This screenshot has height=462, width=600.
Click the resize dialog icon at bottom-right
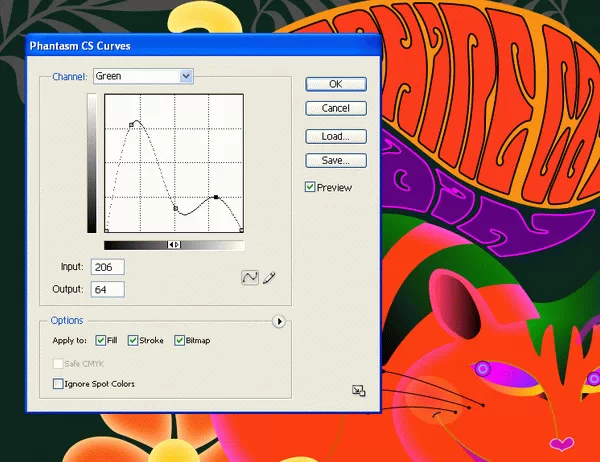tap(359, 391)
